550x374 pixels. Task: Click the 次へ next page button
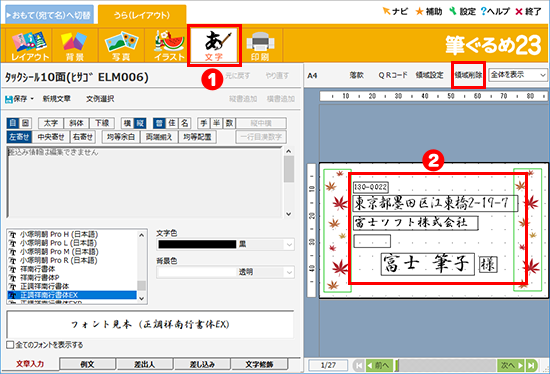[511, 366]
